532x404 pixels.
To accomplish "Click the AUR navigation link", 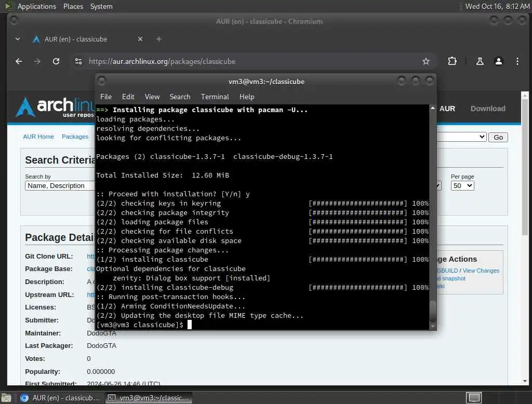I will point(447,109).
